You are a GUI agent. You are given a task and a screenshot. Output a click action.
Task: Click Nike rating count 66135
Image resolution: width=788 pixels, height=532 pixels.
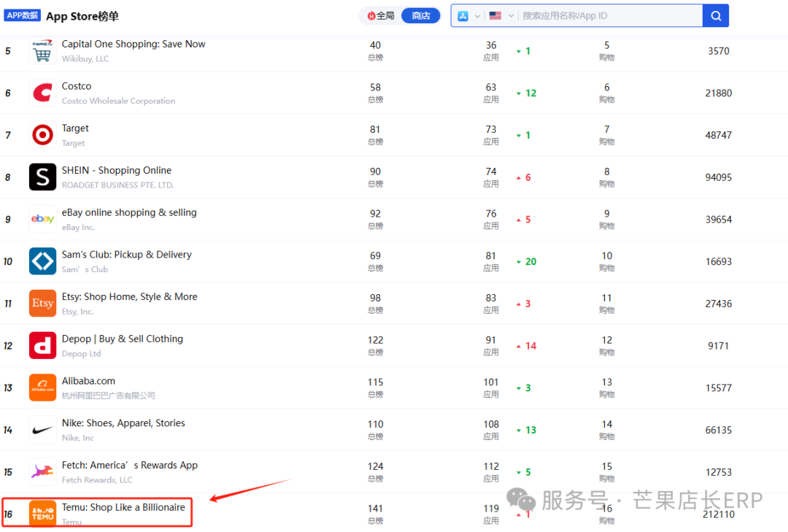pyautogui.click(x=719, y=430)
